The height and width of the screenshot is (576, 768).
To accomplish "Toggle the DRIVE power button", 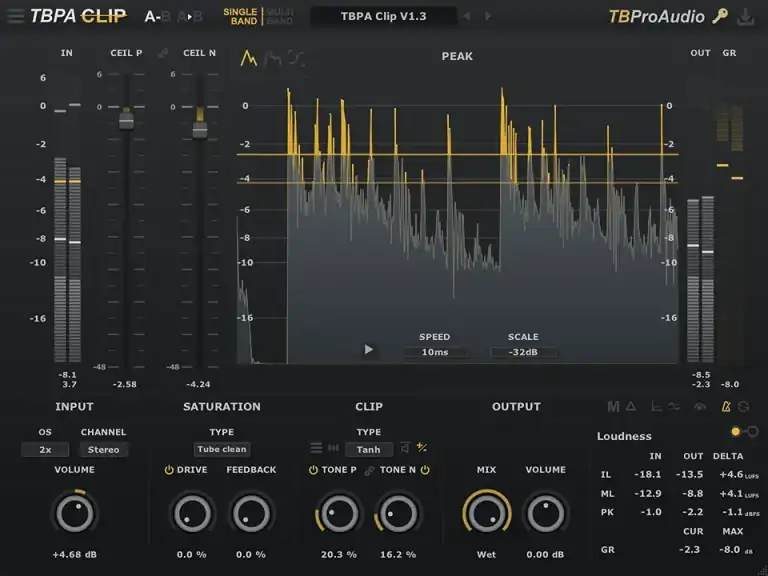I will [169, 470].
